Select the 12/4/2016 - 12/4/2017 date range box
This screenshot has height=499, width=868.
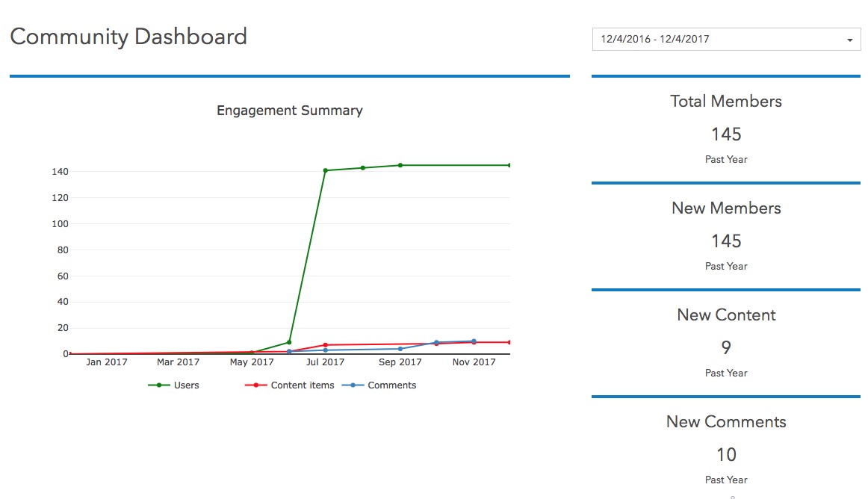[x=726, y=40]
